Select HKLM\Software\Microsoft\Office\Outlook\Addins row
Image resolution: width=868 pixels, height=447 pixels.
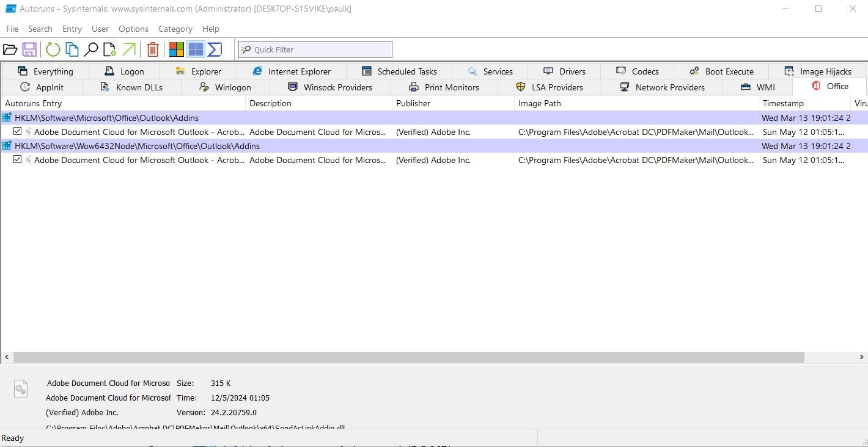click(x=434, y=118)
